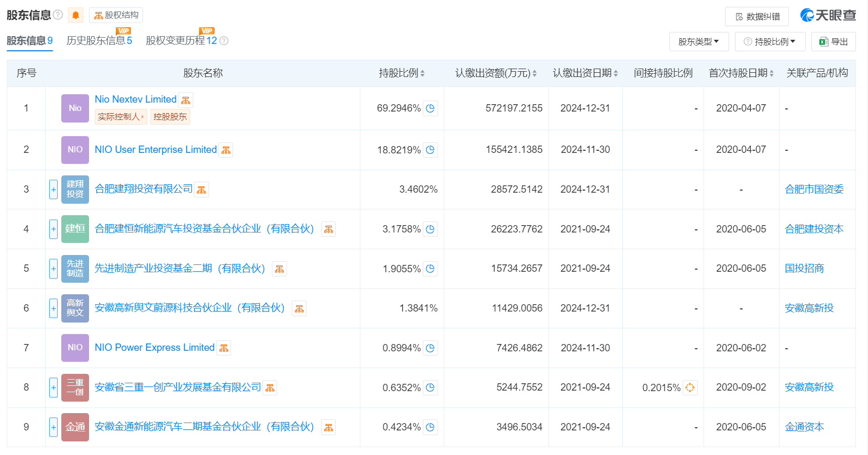
Task: Expand row for 安徽高新舆文蔚源科技合伙企业
Action: tap(53, 308)
